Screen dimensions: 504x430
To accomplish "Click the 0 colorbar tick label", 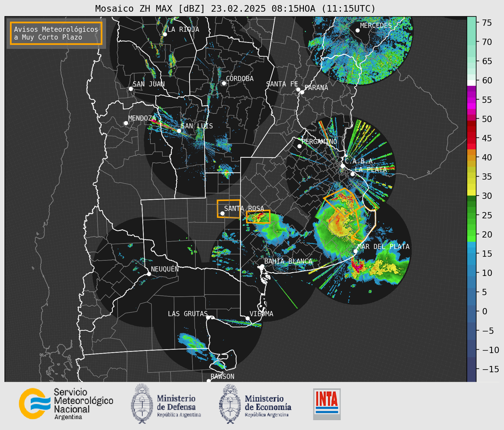I will pos(484,311).
